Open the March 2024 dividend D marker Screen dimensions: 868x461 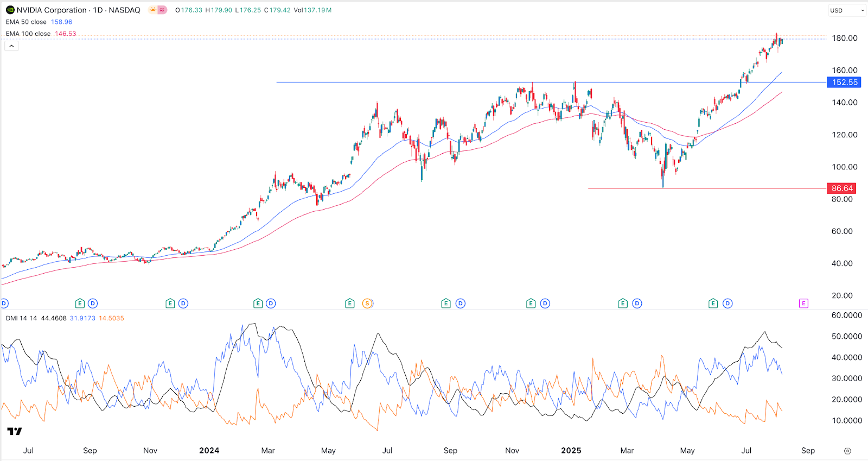(271, 304)
